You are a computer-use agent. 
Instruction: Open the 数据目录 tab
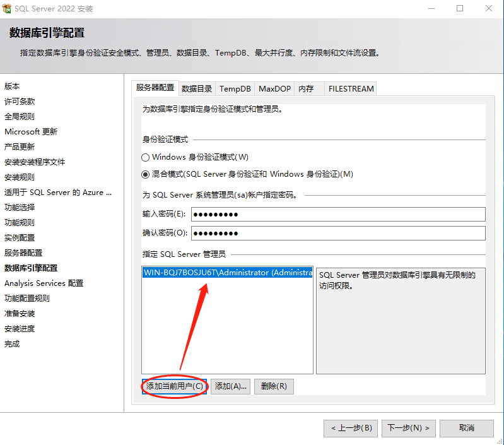click(197, 89)
